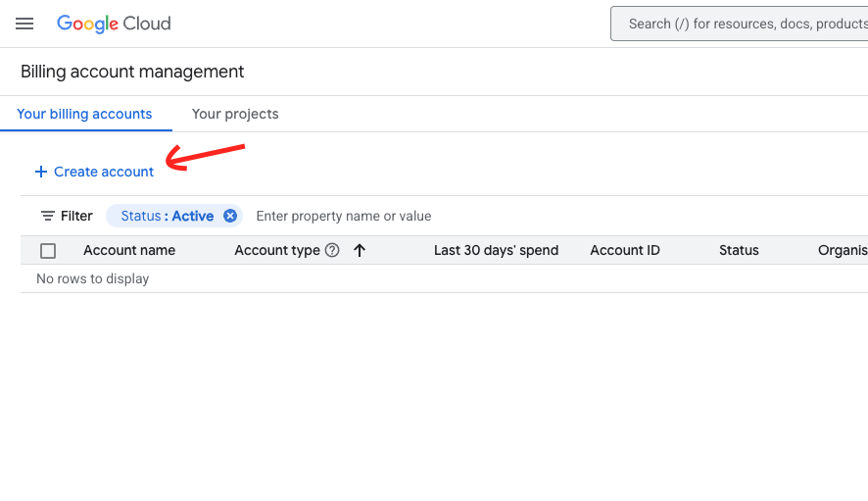
Task: Click the filter property name input field
Action: click(x=343, y=216)
